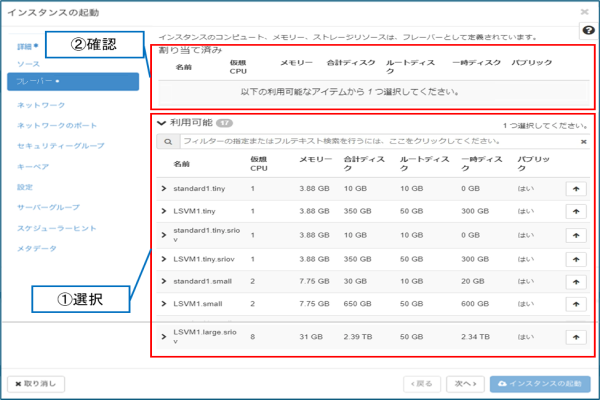Go to the キーペア tab
The width and height of the screenshot is (600, 400).
tap(33, 167)
